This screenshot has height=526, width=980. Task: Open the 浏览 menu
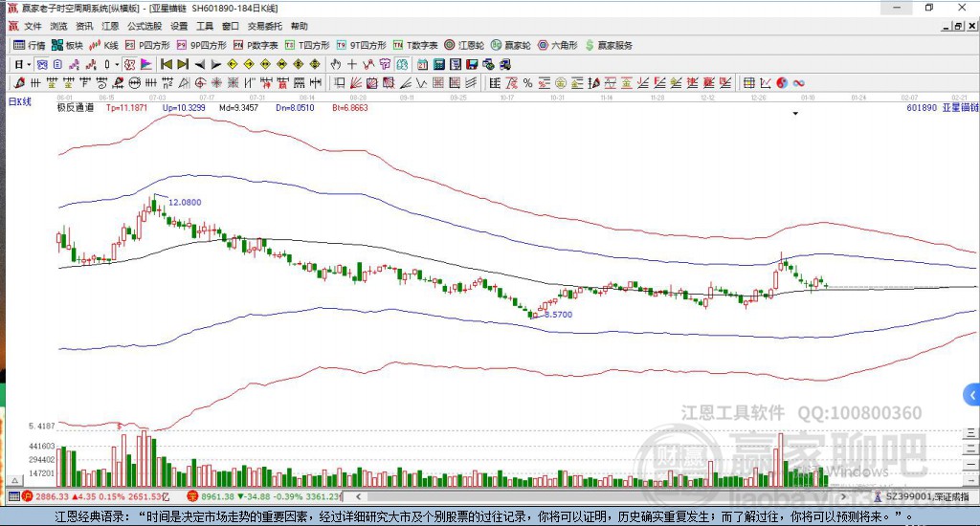tap(58, 26)
